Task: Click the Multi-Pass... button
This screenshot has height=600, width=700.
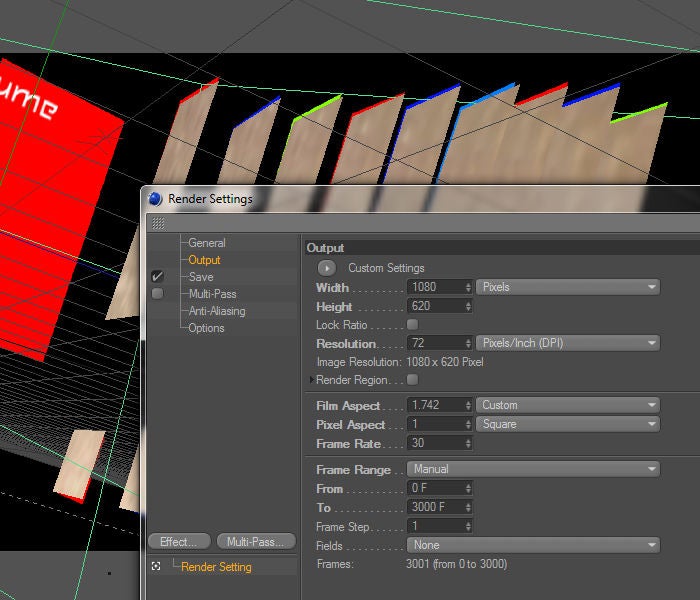Action: [256, 542]
